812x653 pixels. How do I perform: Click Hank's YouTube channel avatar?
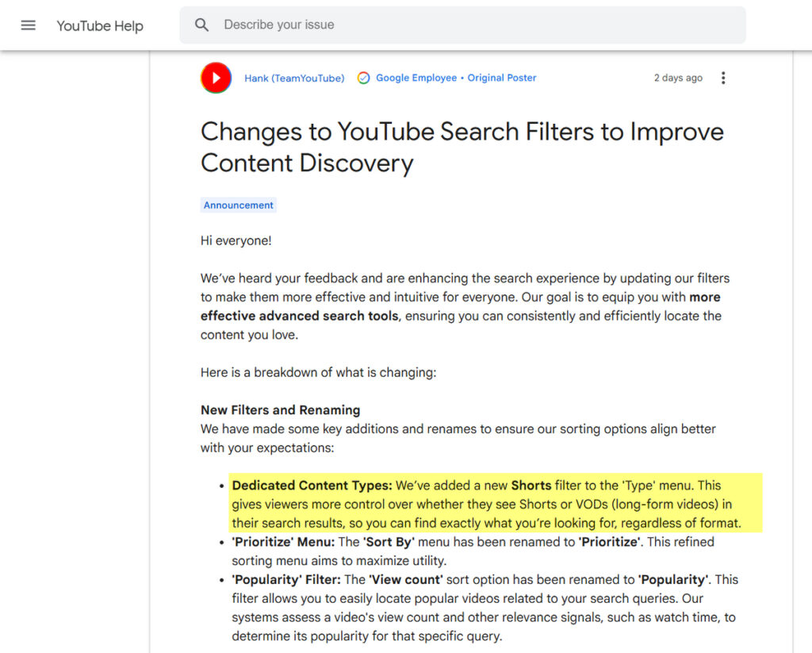[x=216, y=77]
